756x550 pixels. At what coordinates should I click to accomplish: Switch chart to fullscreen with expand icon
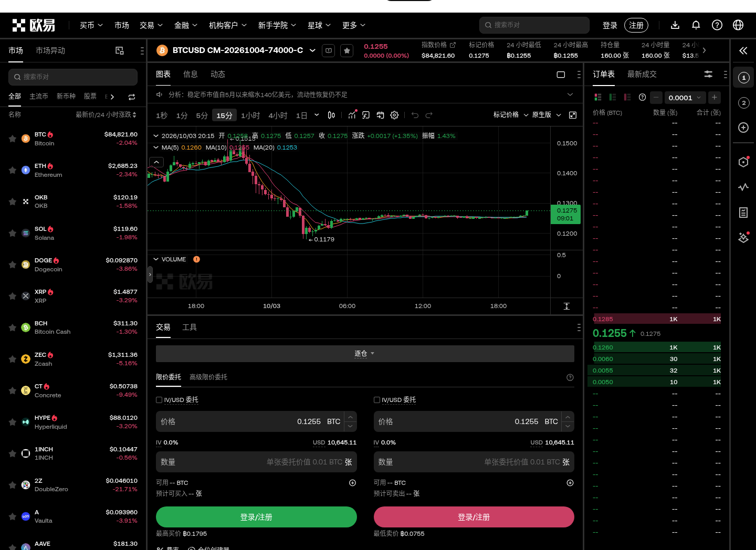(573, 115)
